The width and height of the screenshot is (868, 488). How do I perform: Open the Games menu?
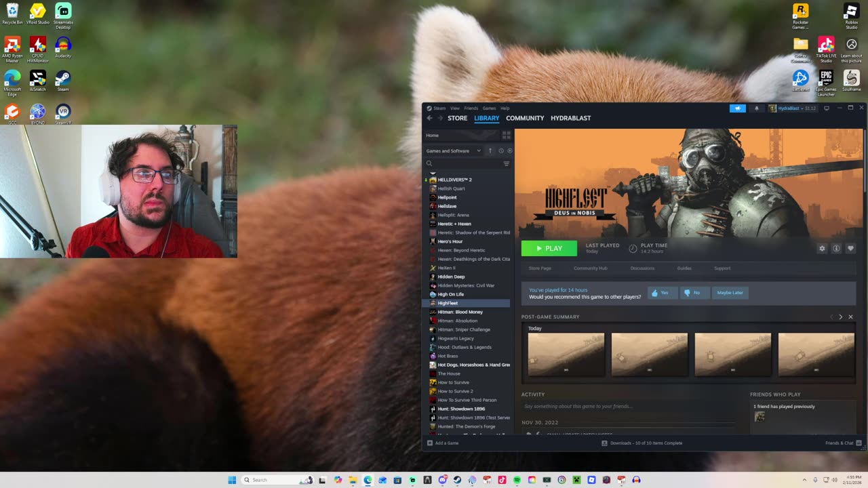[489, 108]
